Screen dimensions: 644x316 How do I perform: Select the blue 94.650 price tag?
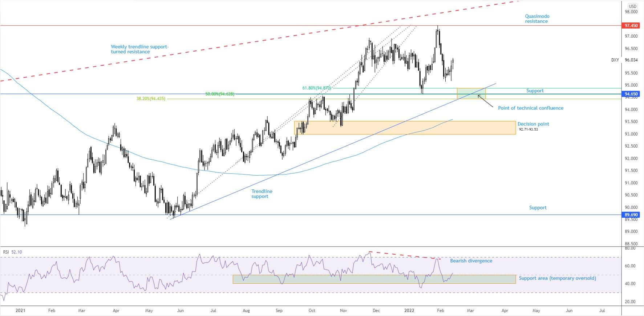pos(631,94)
